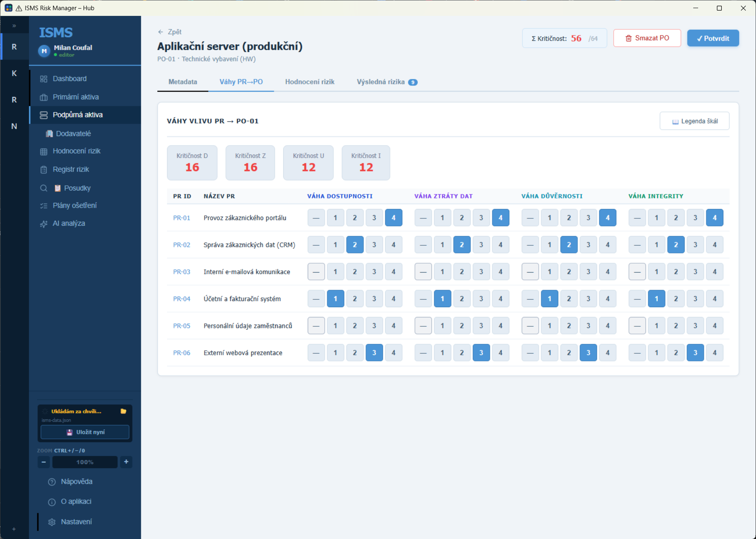Click the Smazat PO delete button

coord(647,38)
